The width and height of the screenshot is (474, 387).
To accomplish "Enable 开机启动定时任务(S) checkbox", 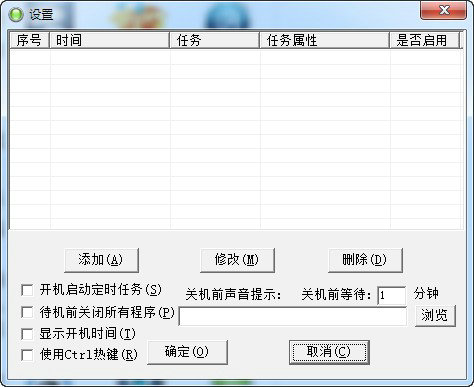I will coord(27,290).
